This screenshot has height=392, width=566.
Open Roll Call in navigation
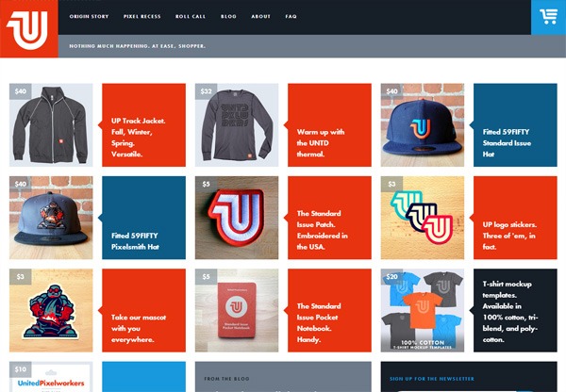(x=191, y=16)
